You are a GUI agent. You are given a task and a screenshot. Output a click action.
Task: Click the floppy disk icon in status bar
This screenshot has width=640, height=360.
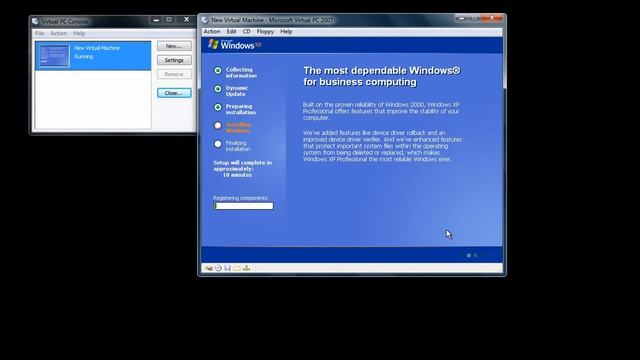(x=228, y=268)
